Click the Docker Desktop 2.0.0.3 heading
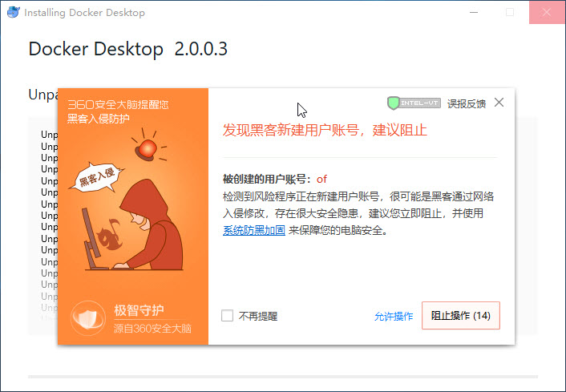This screenshot has width=566, height=392. click(127, 49)
